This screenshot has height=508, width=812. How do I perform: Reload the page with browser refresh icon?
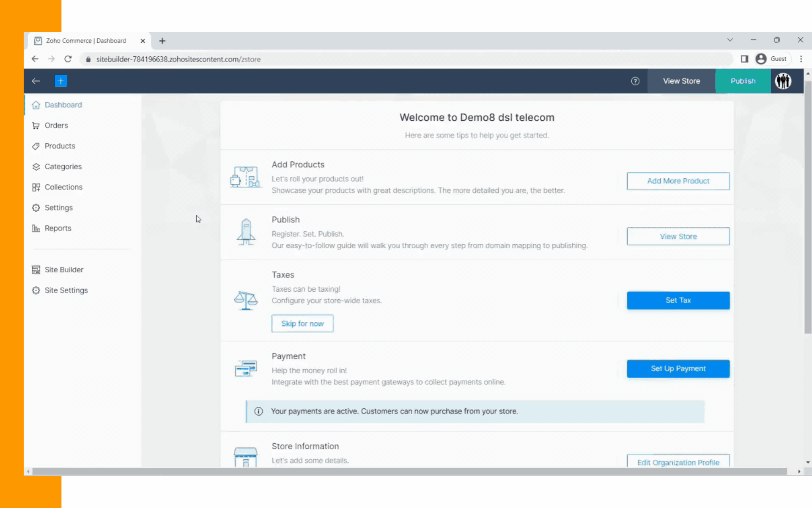pos(68,59)
